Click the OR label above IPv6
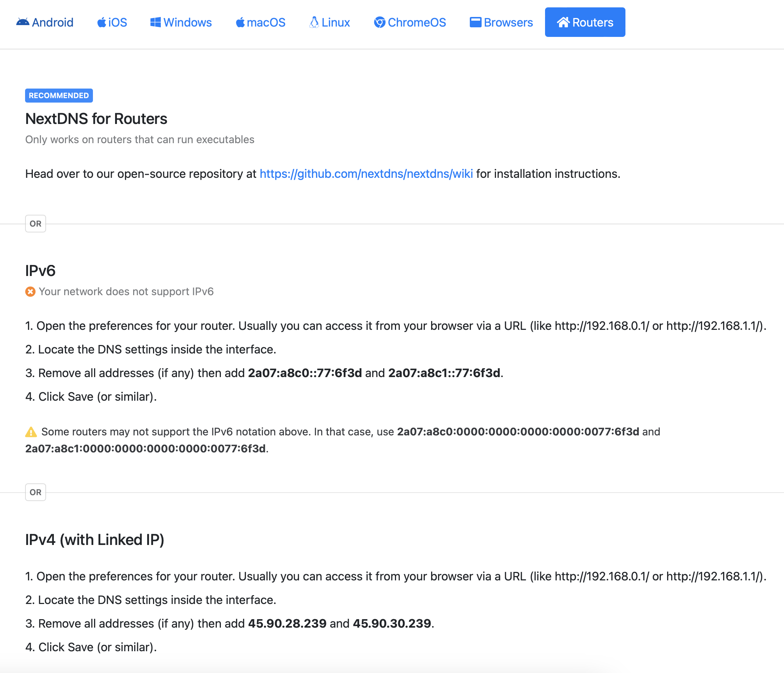Image resolution: width=784 pixels, height=673 pixels. 35,224
